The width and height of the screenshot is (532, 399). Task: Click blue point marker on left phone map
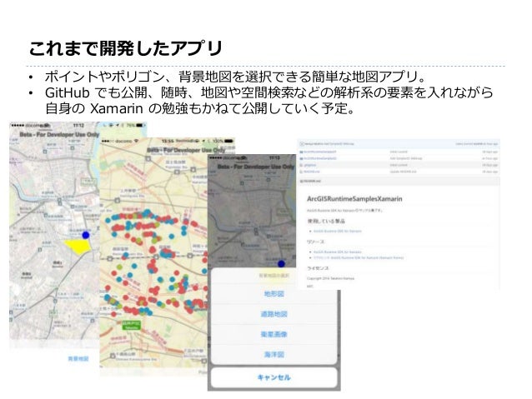[86, 235]
